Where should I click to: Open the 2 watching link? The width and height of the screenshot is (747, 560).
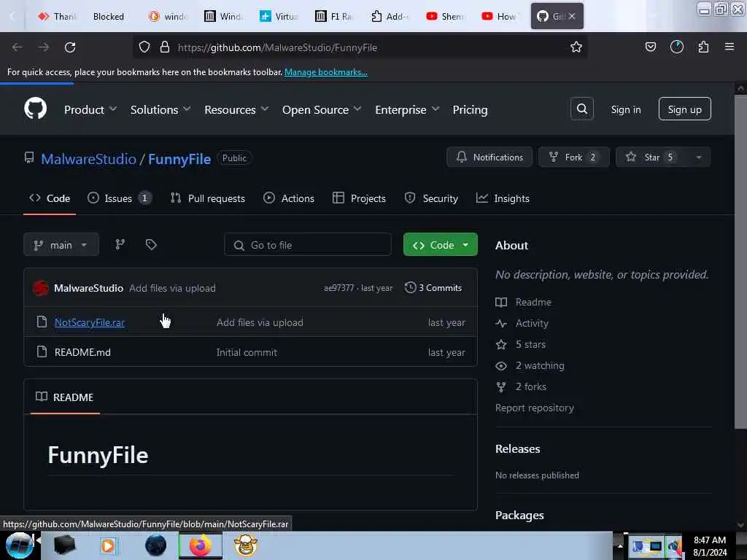pyautogui.click(x=540, y=365)
